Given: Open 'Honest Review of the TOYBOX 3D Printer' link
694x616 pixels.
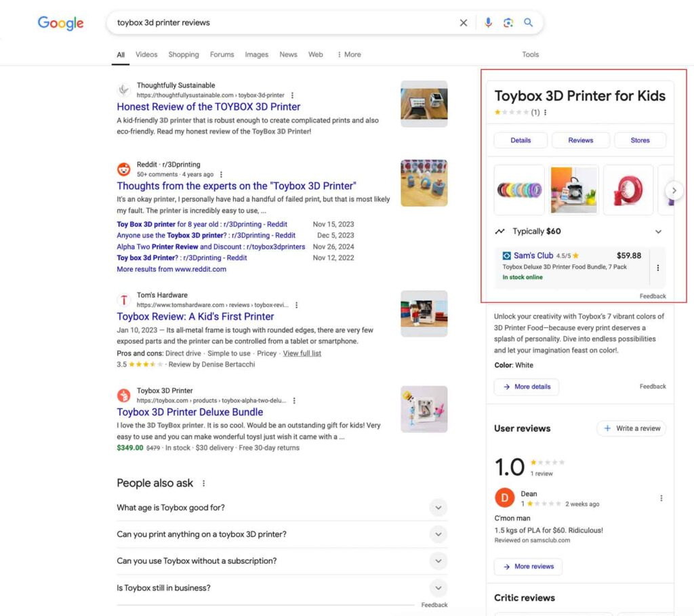Looking at the screenshot, I should pyautogui.click(x=209, y=106).
